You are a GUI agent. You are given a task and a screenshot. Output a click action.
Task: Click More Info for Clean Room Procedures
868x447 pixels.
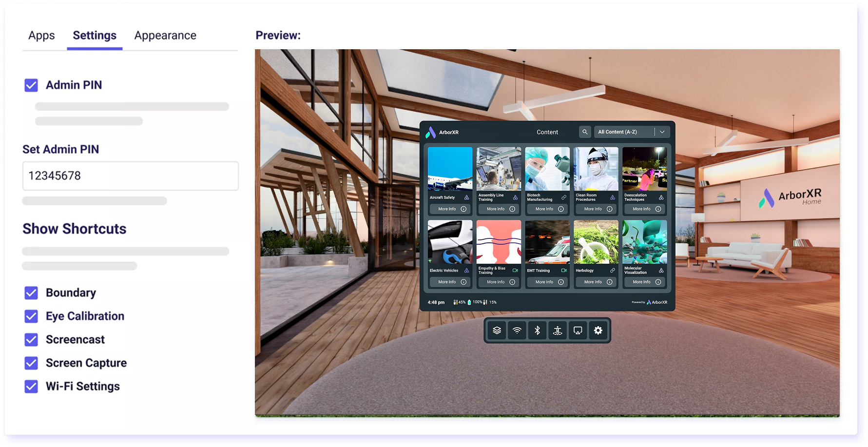point(597,209)
